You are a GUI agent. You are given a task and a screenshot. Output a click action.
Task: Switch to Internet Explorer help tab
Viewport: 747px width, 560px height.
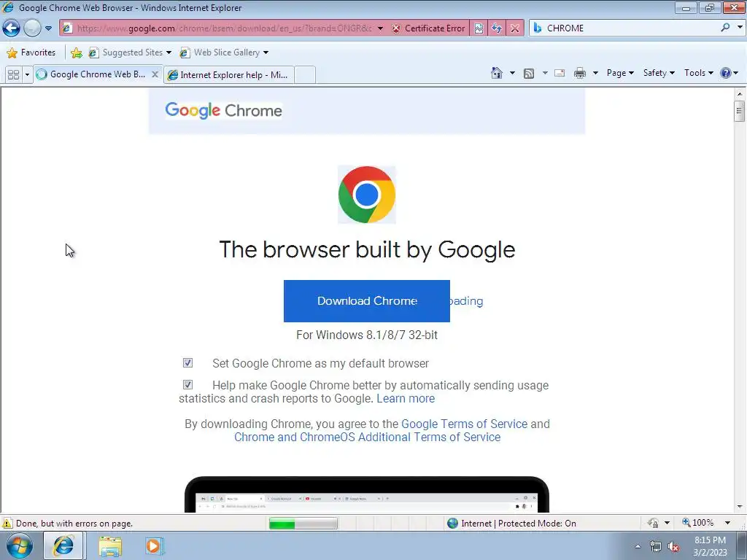228,75
